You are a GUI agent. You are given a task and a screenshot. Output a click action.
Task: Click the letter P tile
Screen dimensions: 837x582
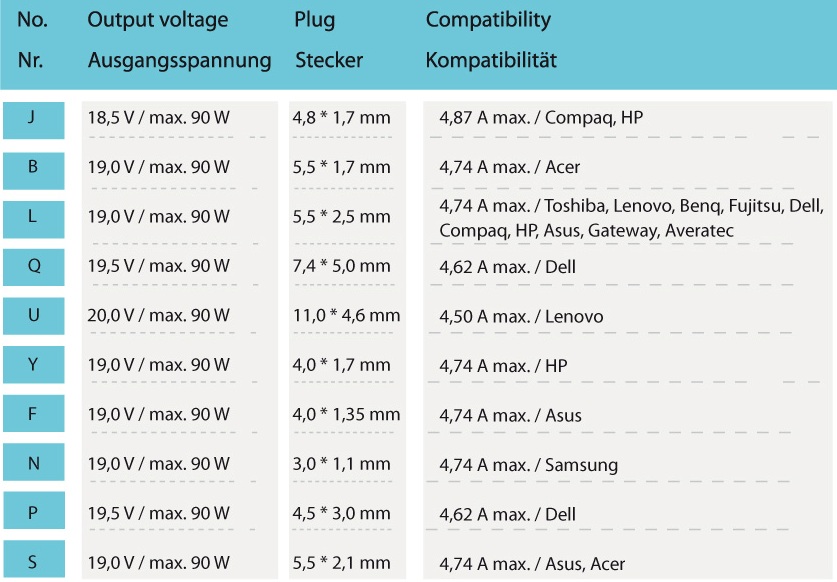33,514
